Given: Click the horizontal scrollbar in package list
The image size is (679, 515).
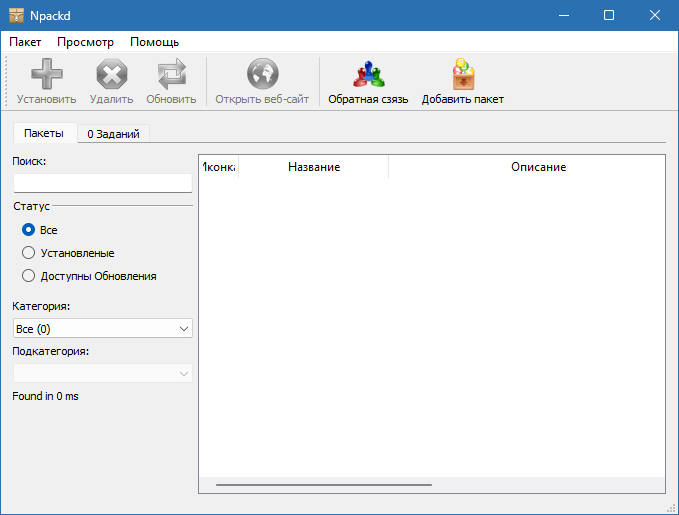Looking at the screenshot, I should (324, 485).
